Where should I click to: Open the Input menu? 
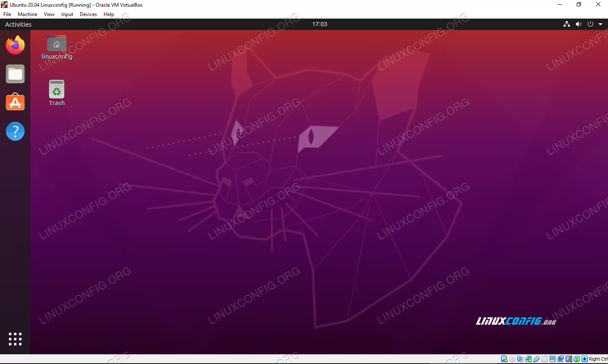67,14
